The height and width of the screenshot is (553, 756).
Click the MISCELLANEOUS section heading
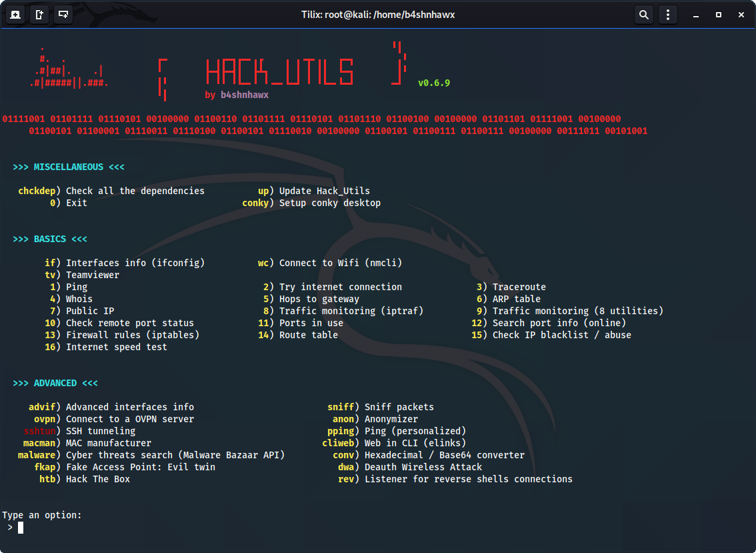[x=69, y=167]
